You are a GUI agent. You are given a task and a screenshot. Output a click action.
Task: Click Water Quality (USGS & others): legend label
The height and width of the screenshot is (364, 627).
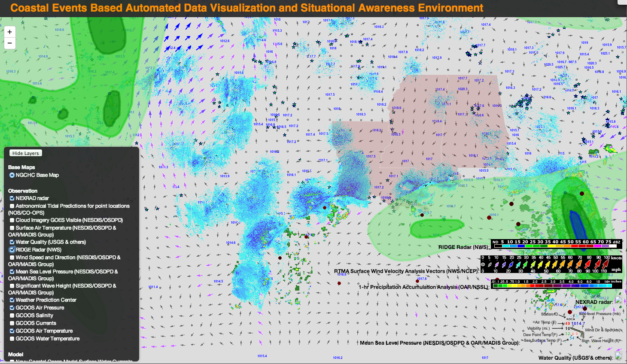[x=575, y=358]
